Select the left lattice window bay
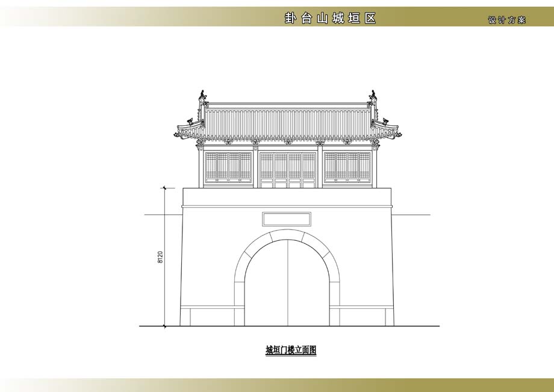 [x=228, y=167]
